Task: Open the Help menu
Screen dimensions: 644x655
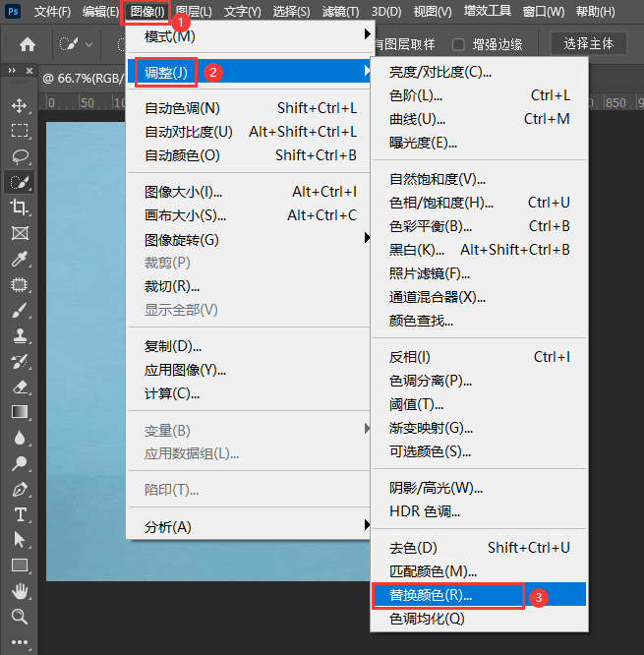Action: click(595, 11)
